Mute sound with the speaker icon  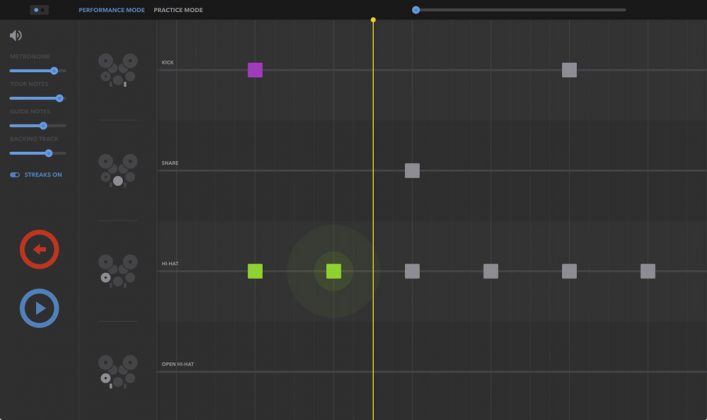(16, 36)
